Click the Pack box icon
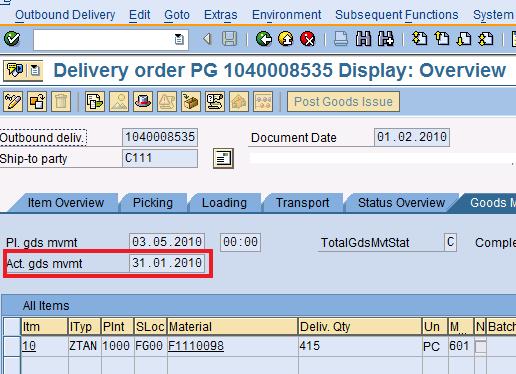The width and height of the screenshot is (516, 374). pos(191,102)
